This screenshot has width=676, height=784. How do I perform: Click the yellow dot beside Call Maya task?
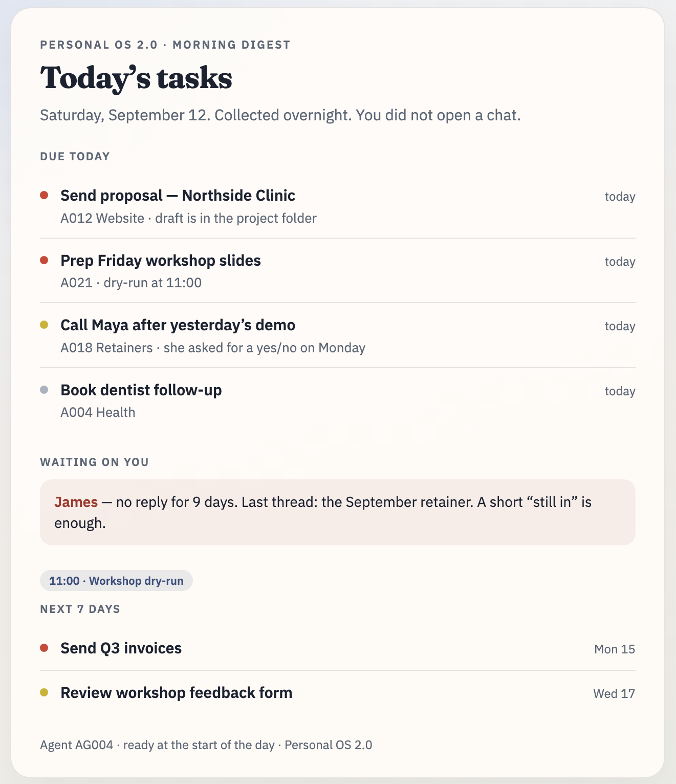pyautogui.click(x=44, y=325)
